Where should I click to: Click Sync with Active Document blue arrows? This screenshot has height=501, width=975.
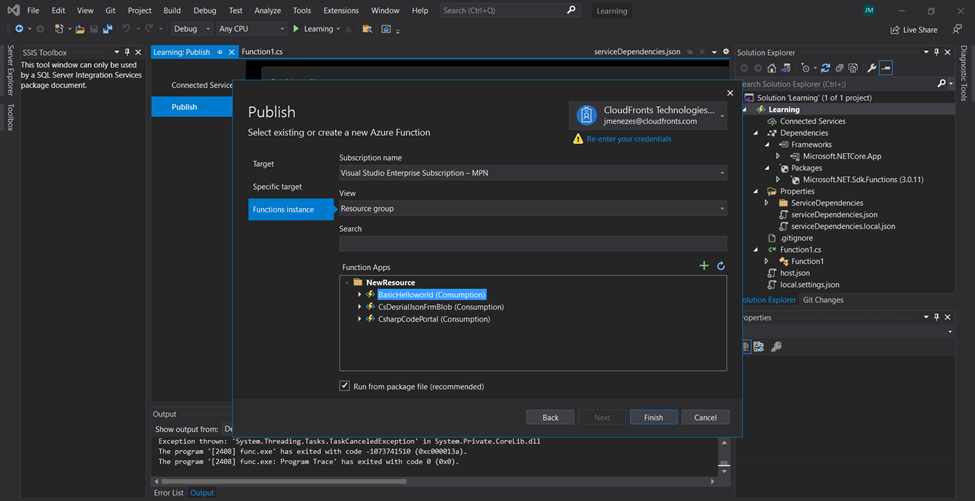coord(826,68)
